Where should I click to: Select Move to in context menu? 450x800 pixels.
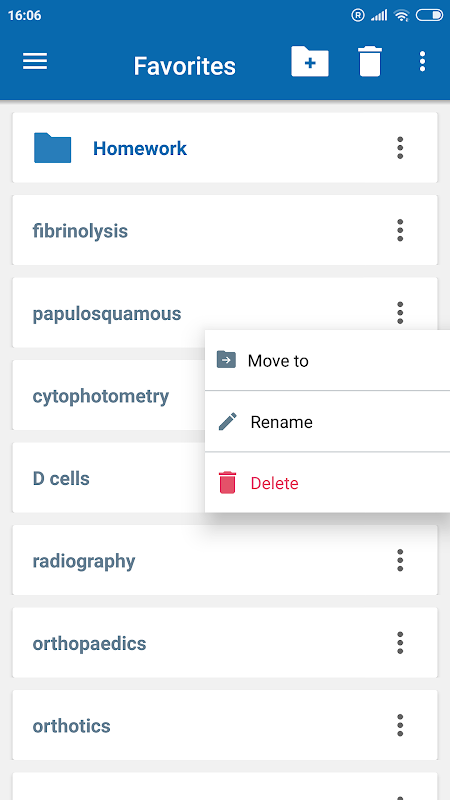point(327,360)
